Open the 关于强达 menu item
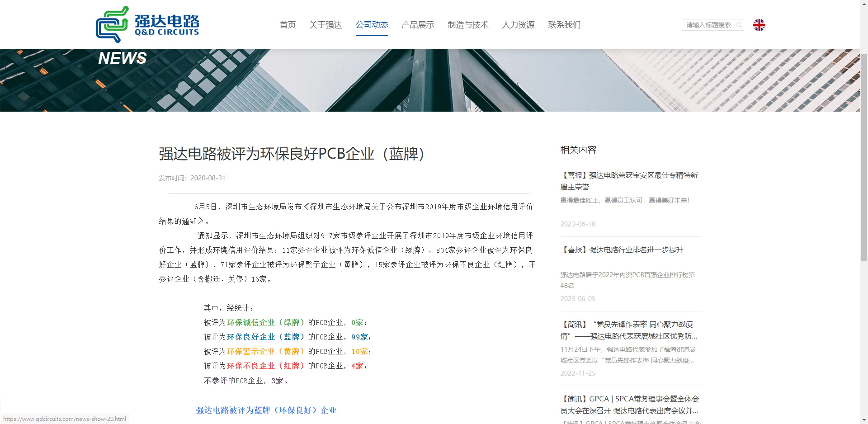This screenshot has width=868, height=424. (325, 25)
